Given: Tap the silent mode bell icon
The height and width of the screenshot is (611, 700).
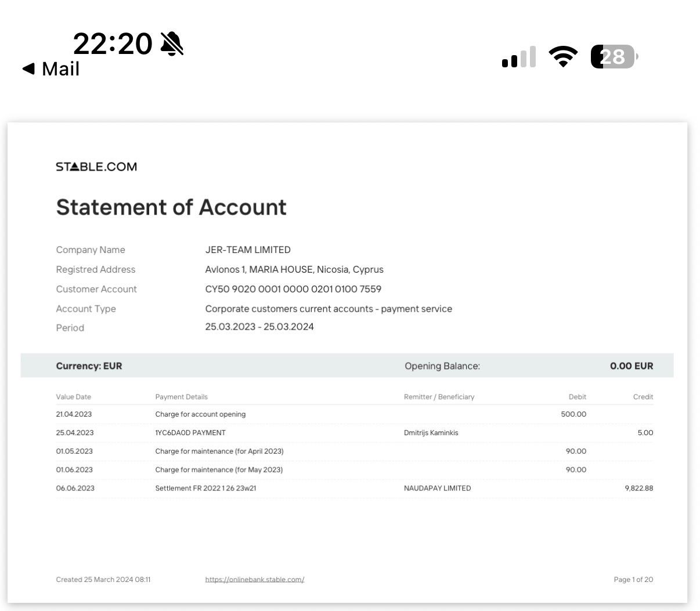Looking at the screenshot, I should coord(172,44).
